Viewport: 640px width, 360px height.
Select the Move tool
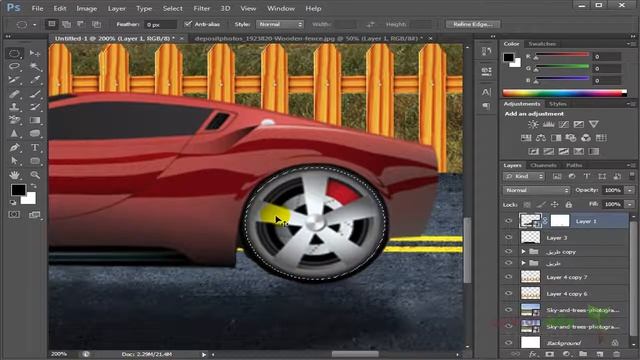[x=35, y=53]
